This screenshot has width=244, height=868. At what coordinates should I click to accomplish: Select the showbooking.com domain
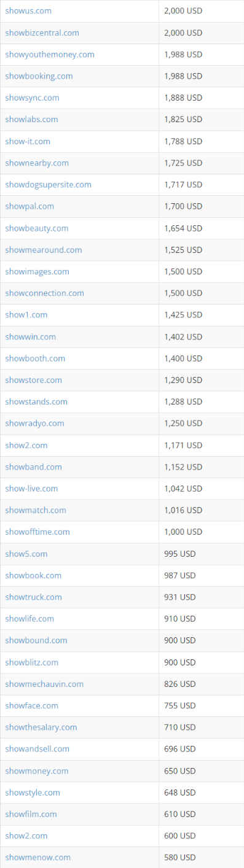tap(39, 76)
